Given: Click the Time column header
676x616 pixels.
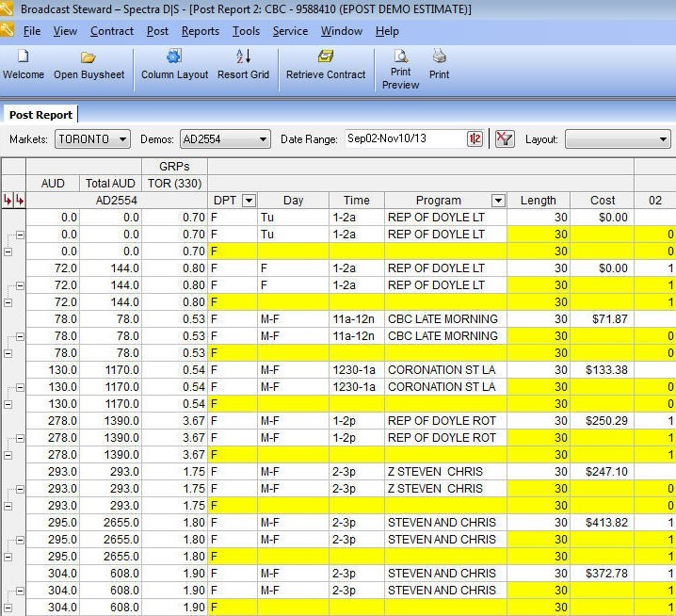Looking at the screenshot, I should point(357,201).
